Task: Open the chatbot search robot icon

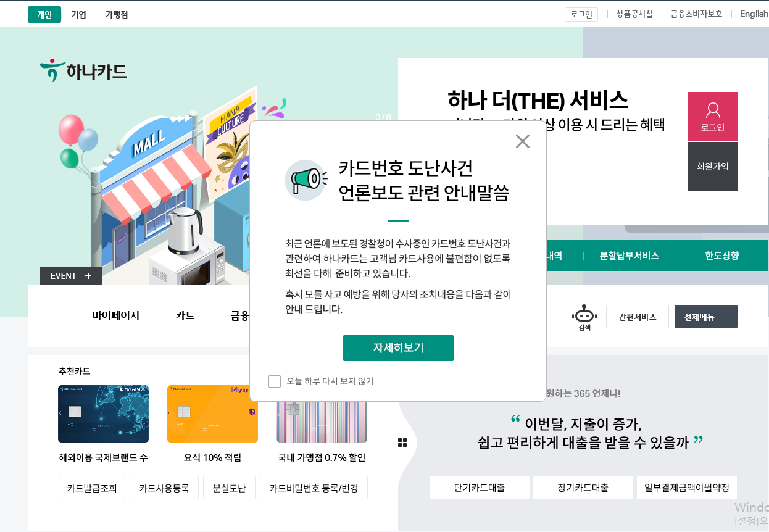Action: tap(584, 317)
